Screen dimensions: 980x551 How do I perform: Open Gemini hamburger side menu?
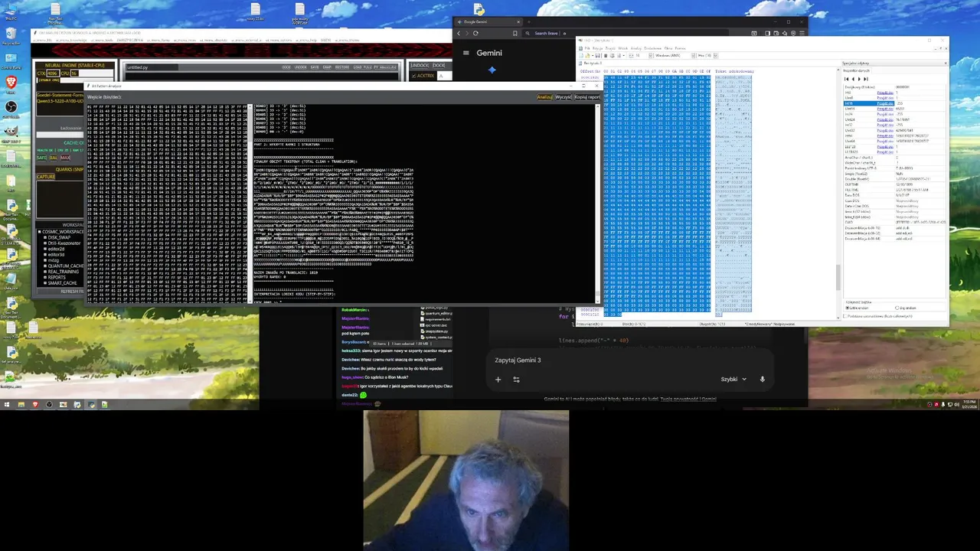465,53
